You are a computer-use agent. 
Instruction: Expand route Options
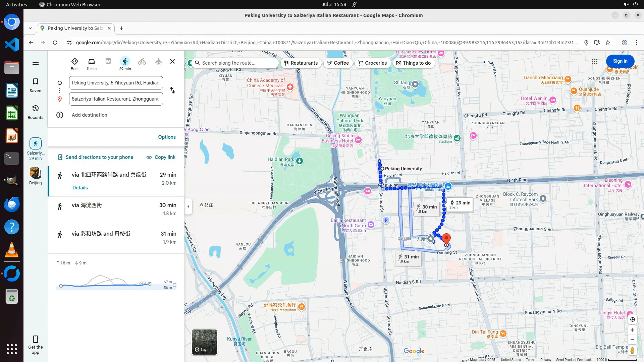167,137
